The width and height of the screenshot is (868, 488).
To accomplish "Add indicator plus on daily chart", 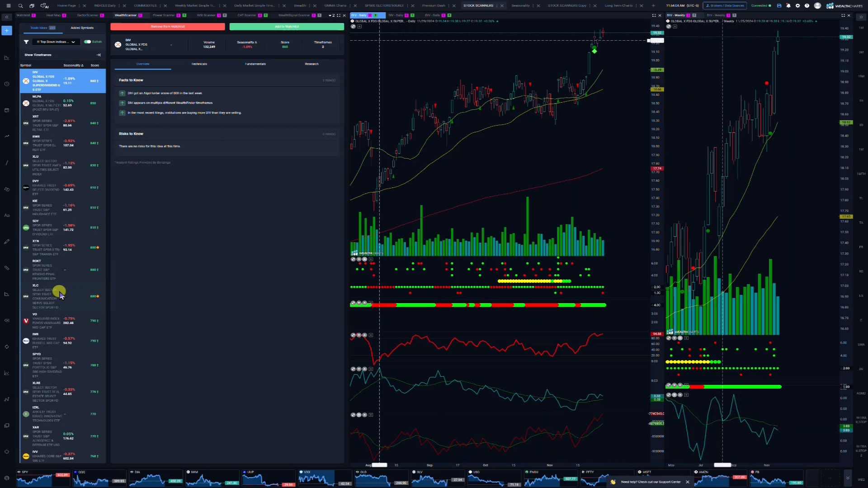I will (359, 26).
